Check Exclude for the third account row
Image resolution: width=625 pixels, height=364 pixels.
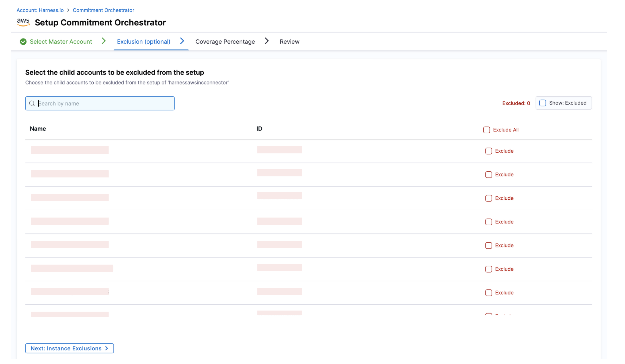489,198
